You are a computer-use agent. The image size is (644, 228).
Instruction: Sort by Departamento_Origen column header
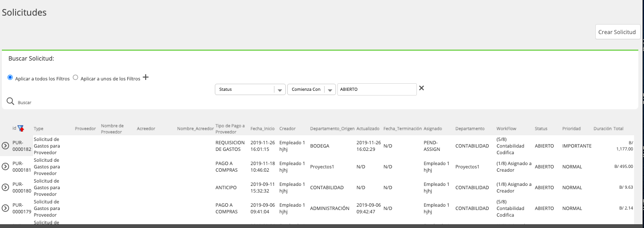[332, 129]
